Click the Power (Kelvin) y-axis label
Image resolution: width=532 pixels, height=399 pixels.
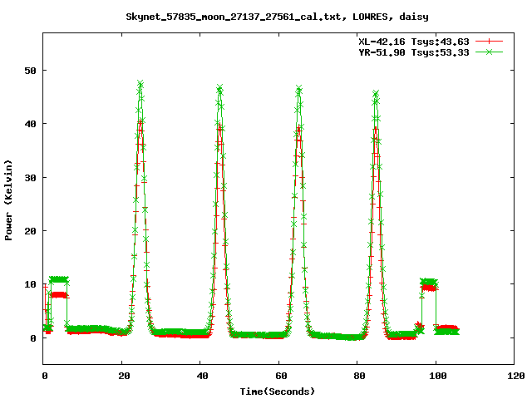point(8,200)
